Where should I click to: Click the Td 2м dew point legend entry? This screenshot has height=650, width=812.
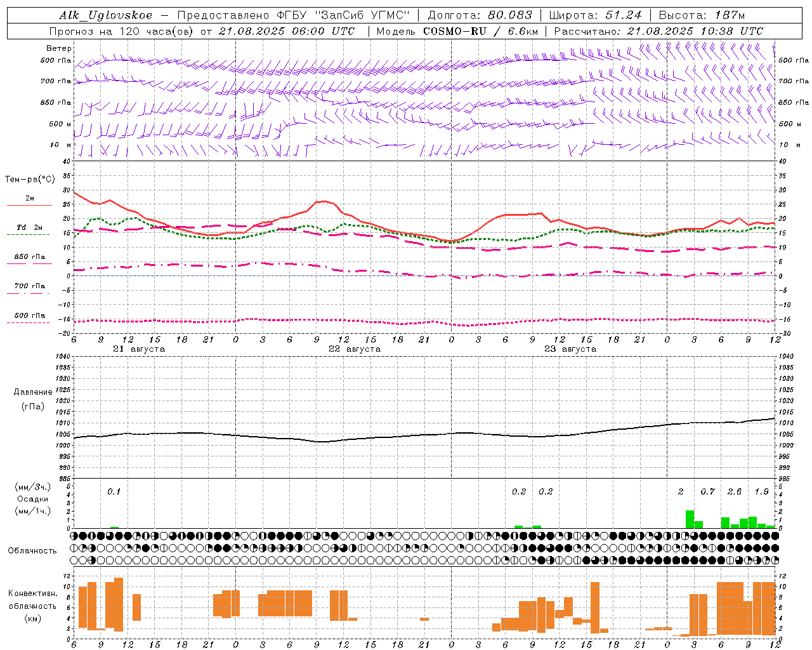(x=30, y=227)
